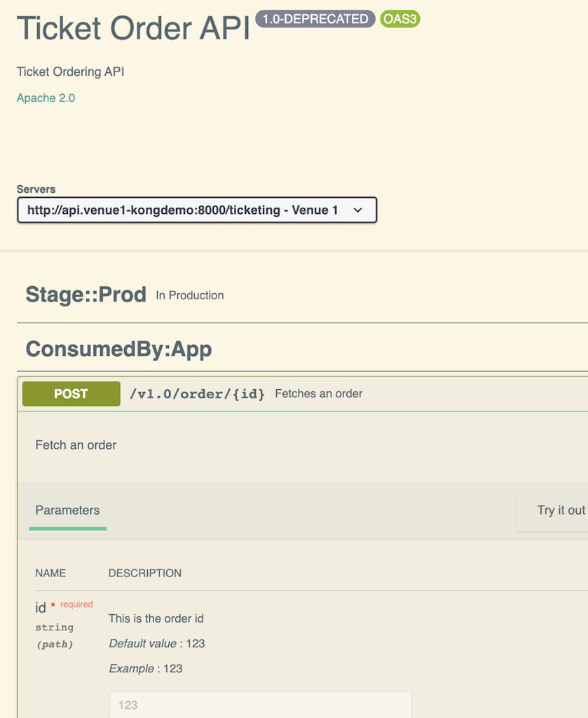Click the green POST method badge
This screenshot has width=588, height=718.
[x=71, y=394]
